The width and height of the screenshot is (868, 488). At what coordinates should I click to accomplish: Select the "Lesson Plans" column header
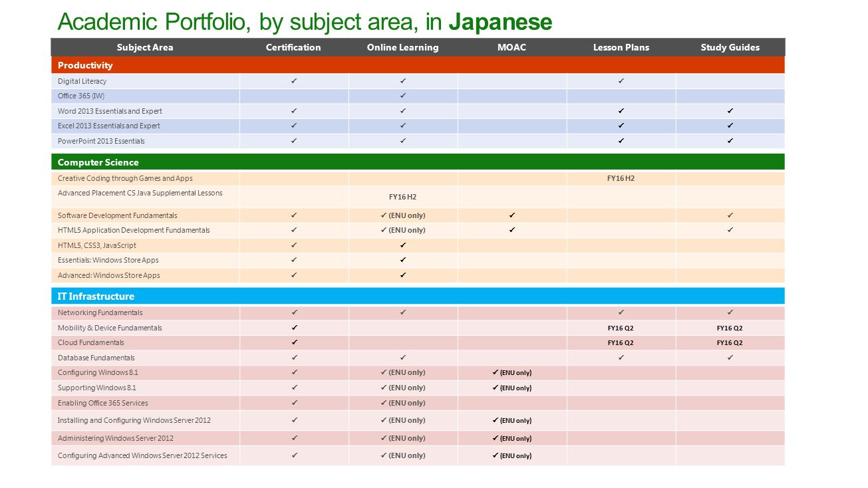(621, 47)
